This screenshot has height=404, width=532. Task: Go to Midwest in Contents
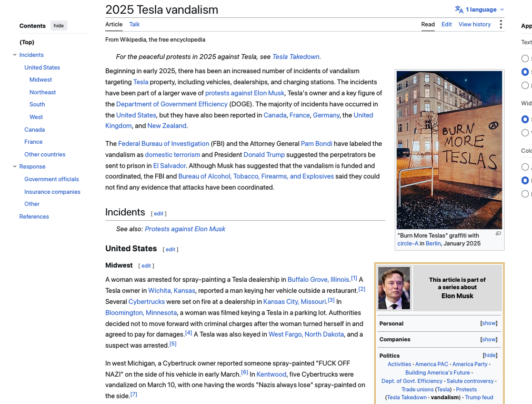[x=41, y=80]
